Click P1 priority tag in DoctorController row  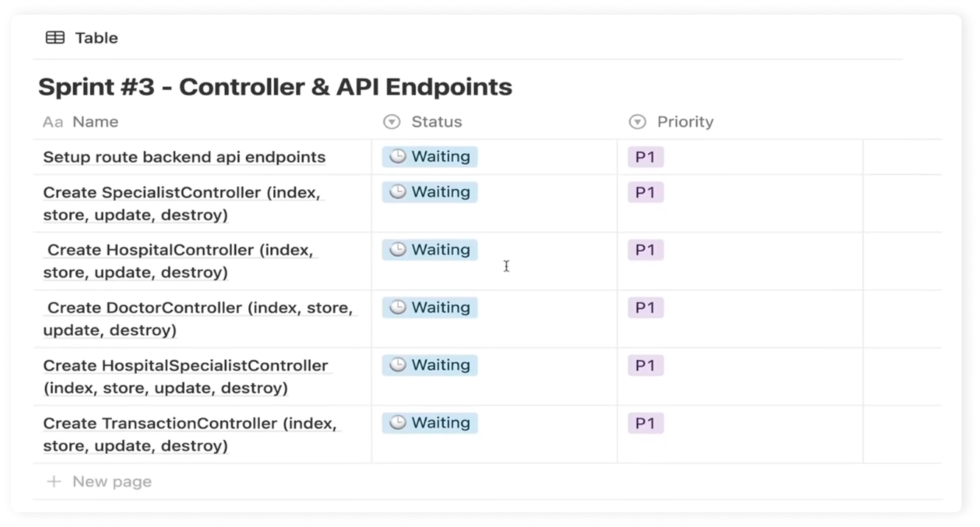646,308
